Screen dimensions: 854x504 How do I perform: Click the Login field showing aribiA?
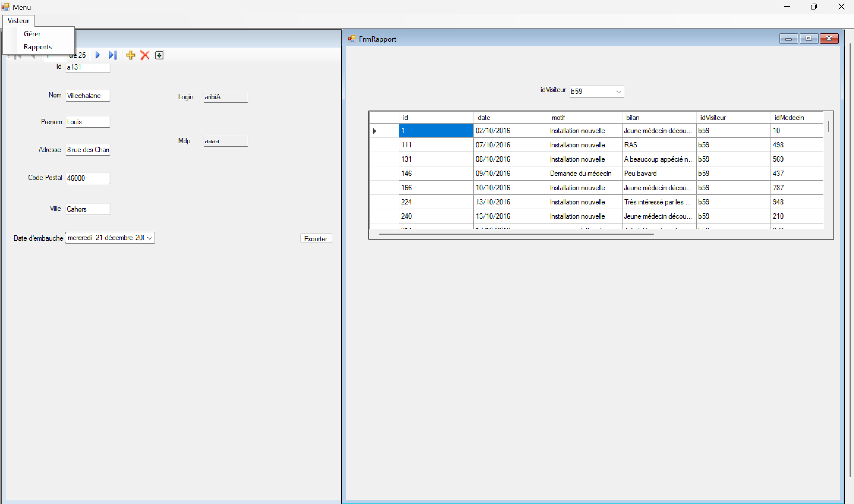click(226, 97)
